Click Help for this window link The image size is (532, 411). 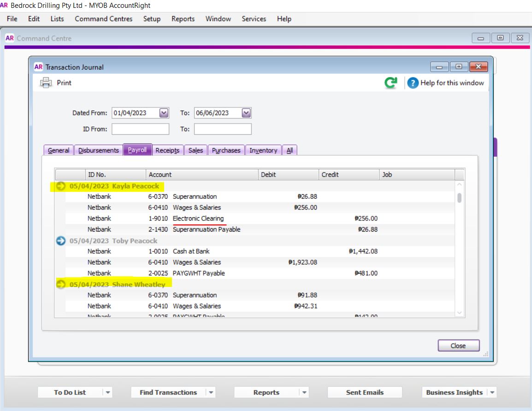coord(452,83)
